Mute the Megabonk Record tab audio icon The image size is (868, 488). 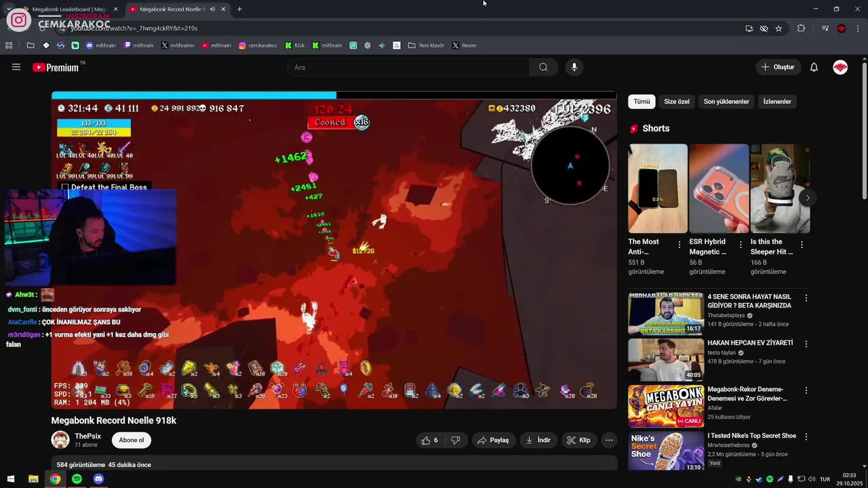(212, 9)
